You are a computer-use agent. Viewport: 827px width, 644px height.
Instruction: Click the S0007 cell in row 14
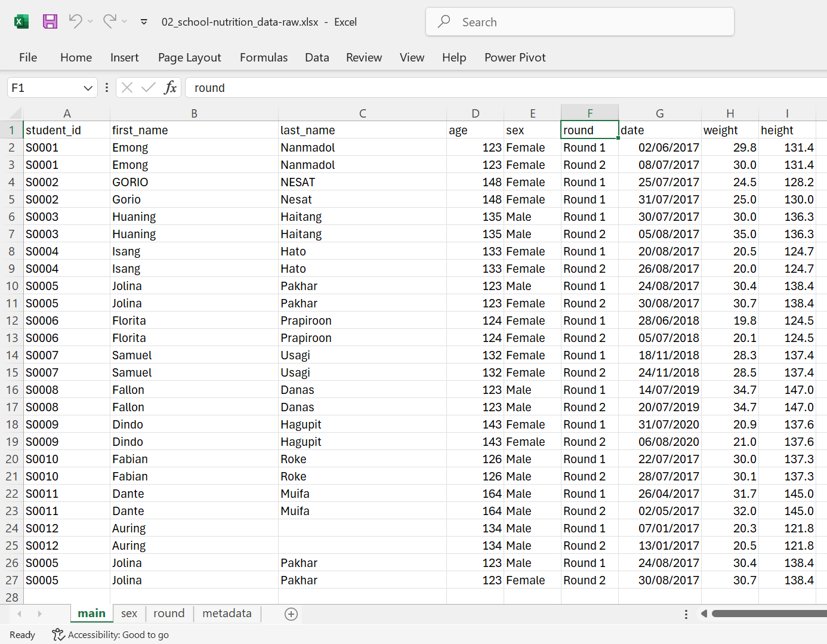(67, 355)
